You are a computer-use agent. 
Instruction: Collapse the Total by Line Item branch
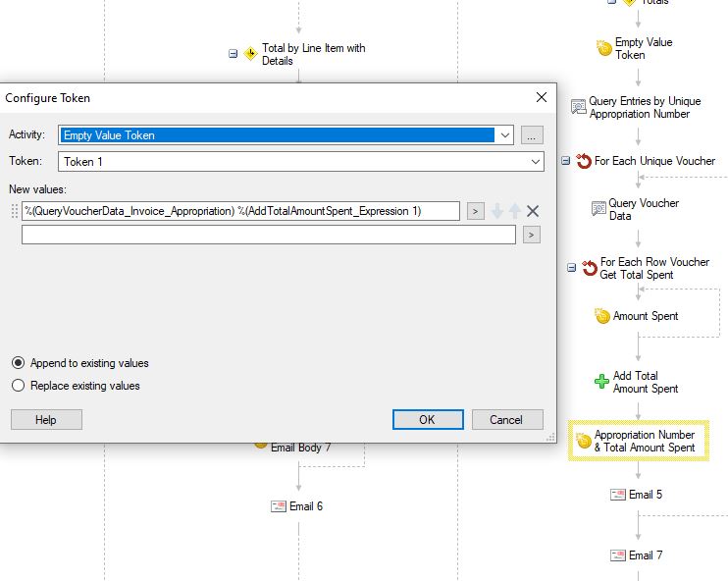tap(234, 54)
